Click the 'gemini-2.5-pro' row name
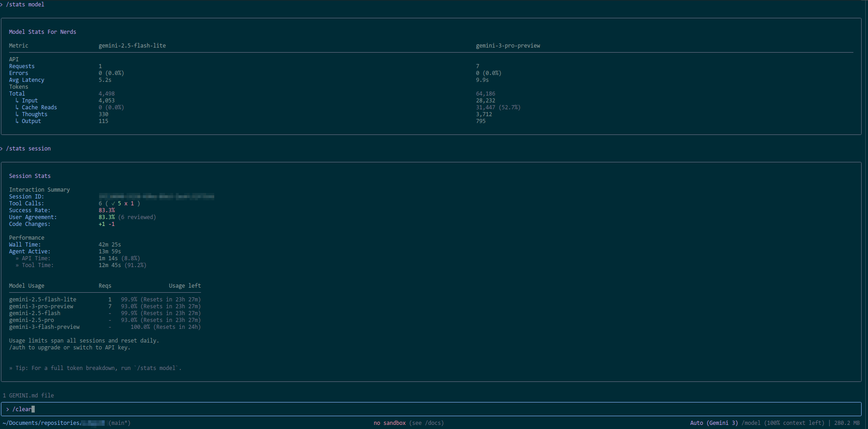 point(32,320)
